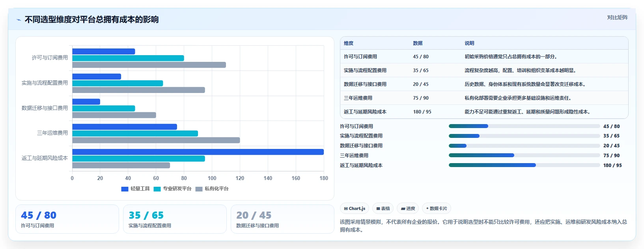Click gray 私有化平台 bar for 返工与延期风险成本
This screenshot has height=249, width=644.
click(121, 165)
